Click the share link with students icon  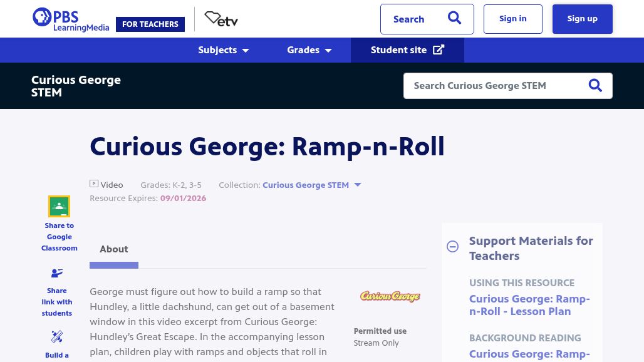pos(57,273)
